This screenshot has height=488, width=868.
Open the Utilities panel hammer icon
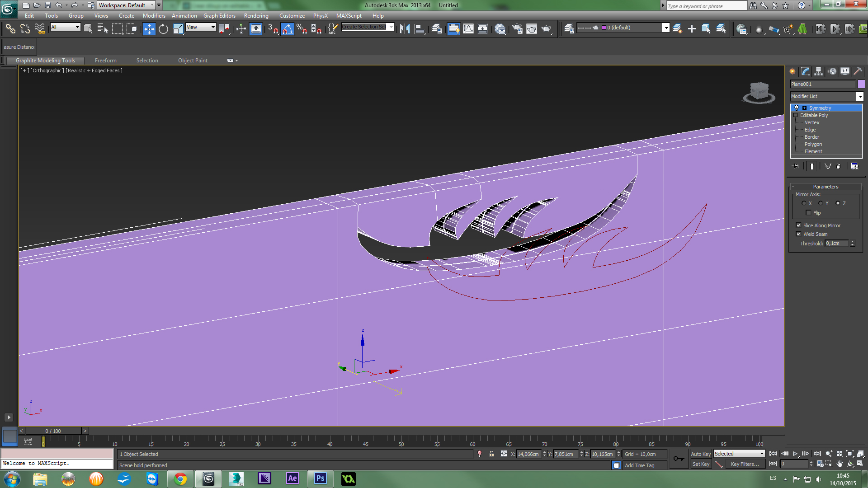pos(858,71)
